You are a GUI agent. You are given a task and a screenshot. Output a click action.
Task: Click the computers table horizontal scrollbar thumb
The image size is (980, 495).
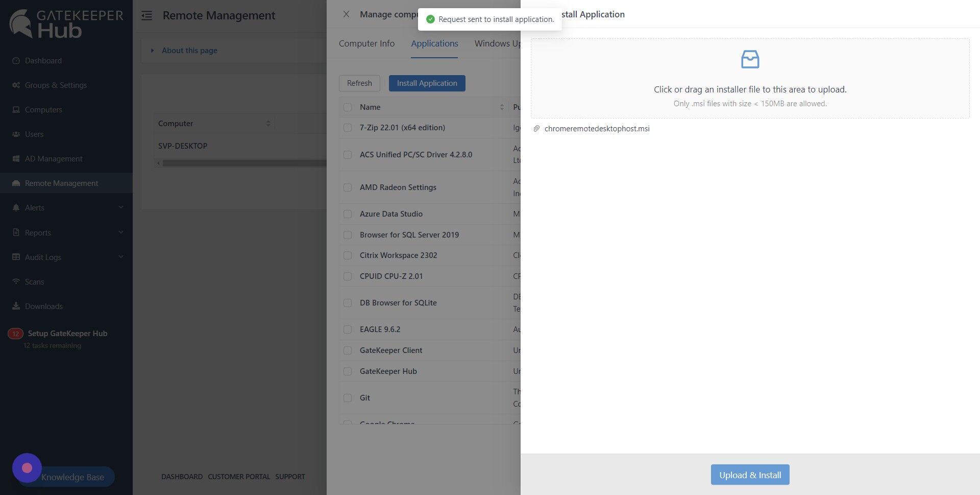pyautogui.click(x=244, y=163)
